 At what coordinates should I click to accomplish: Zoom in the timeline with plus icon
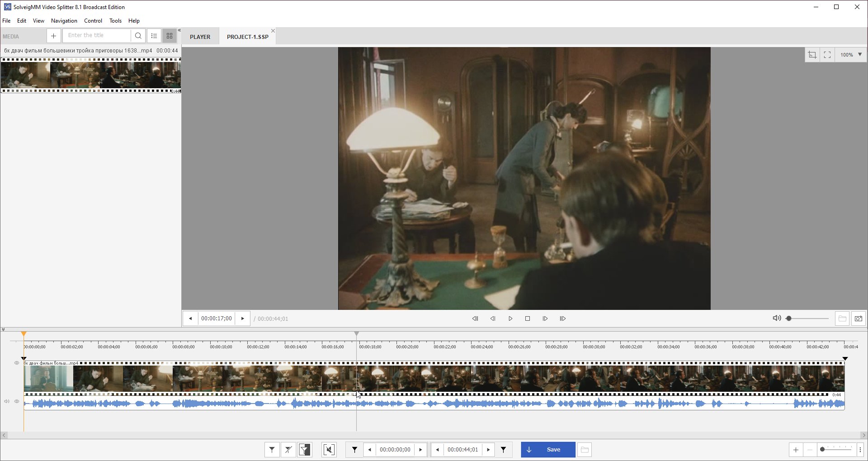[796, 450]
